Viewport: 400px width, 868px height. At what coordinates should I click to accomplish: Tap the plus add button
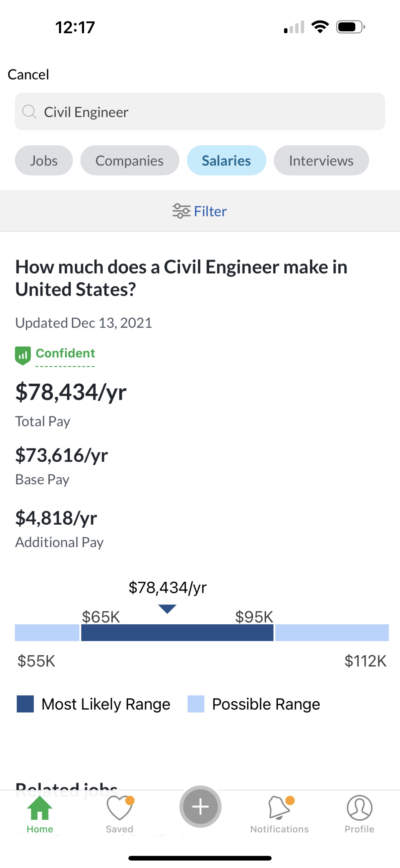[200, 807]
